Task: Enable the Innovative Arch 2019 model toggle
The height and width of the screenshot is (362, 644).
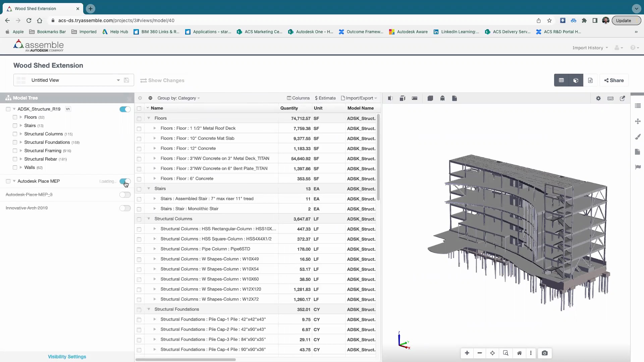Action: tap(124, 208)
